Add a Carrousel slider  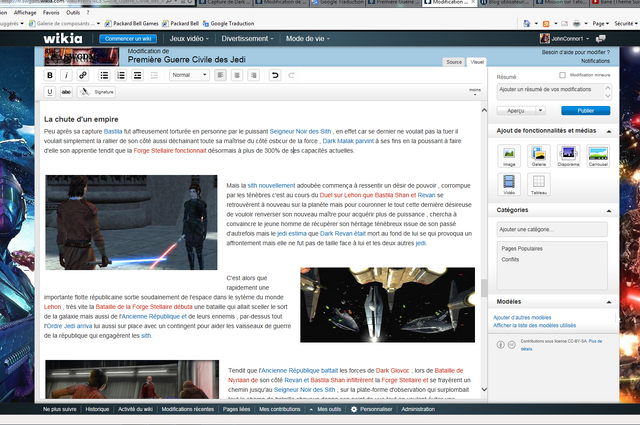(x=598, y=156)
